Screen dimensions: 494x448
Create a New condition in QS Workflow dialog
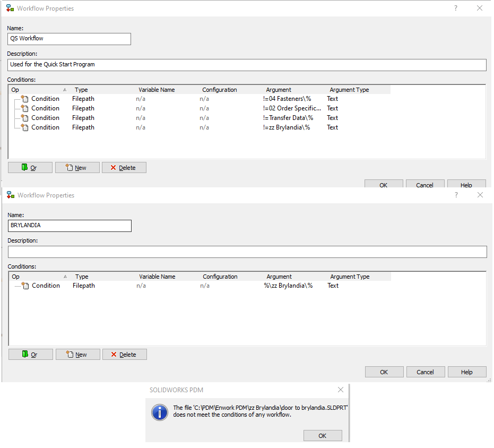pyautogui.click(x=77, y=167)
